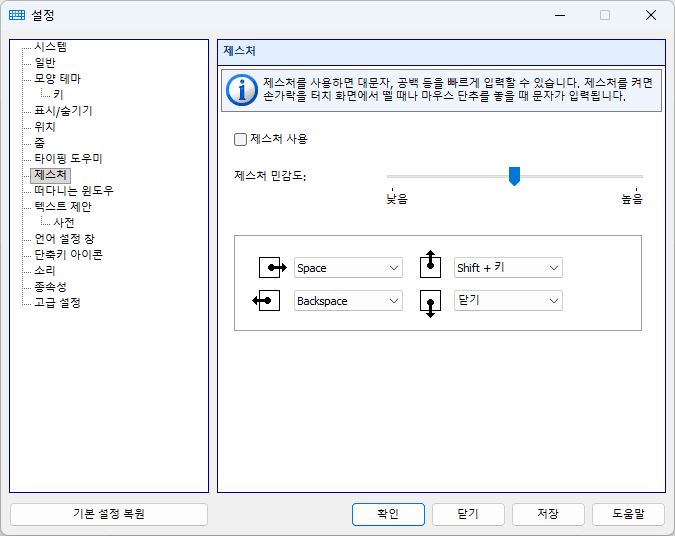Minimize the 설정 window
This screenshot has height=536, width=675.
tap(560, 15)
